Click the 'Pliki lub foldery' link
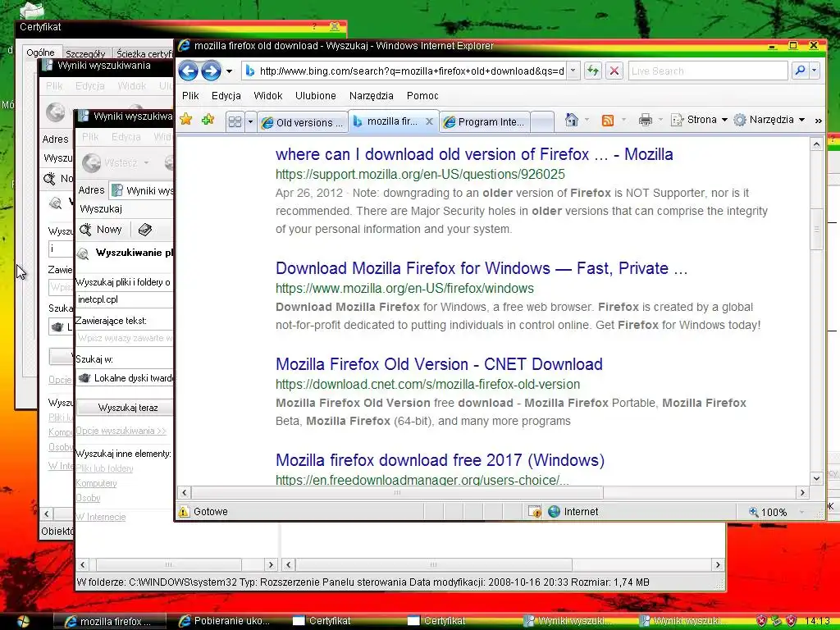The image size is (840, 630). click(x=104, y=468)
